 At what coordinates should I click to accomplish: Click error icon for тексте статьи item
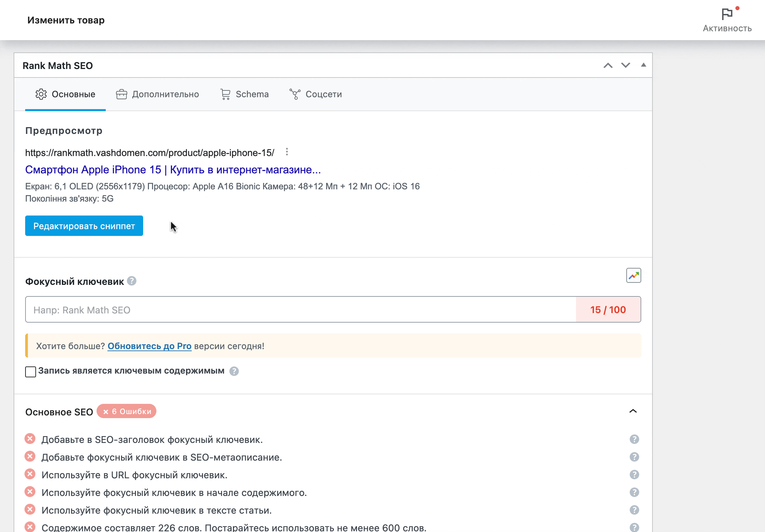30,510
